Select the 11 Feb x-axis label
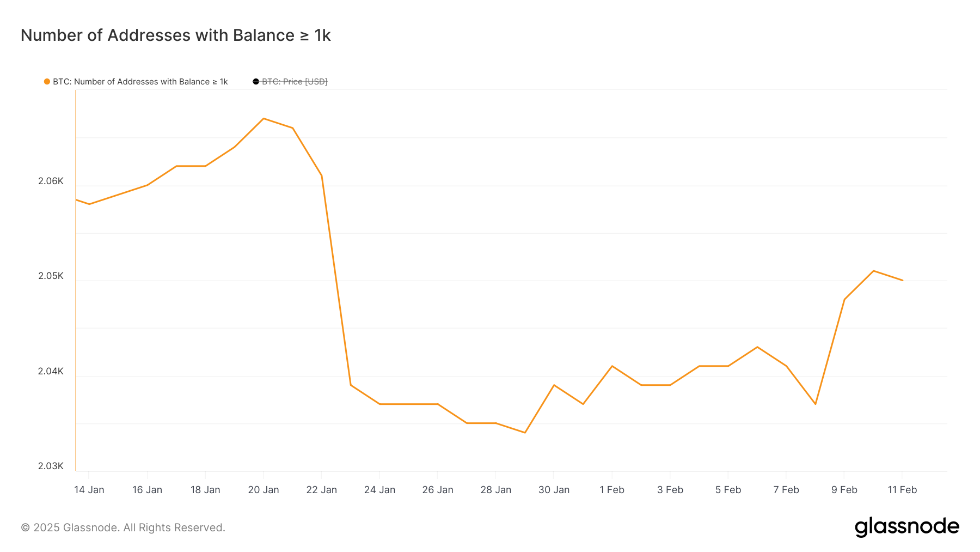The image size is (980, 552). tap(902, 490)
